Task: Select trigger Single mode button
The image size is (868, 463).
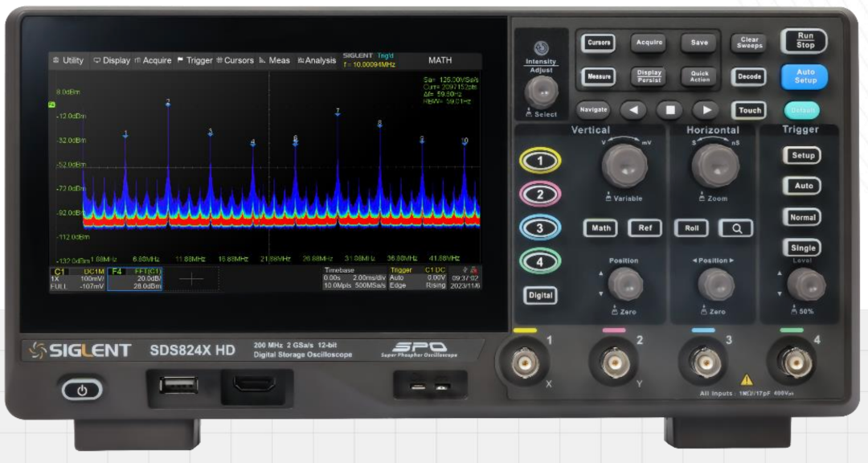Action: pos(802,248)
